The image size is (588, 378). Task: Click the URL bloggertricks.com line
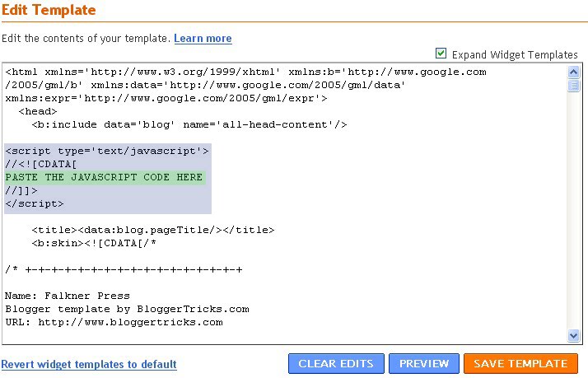tap(114, 322)
